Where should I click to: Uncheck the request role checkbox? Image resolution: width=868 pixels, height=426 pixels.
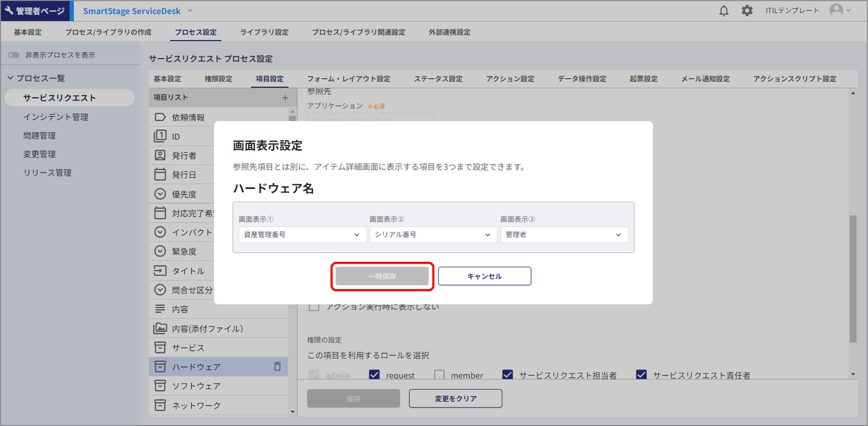click(x=374, y=375)
